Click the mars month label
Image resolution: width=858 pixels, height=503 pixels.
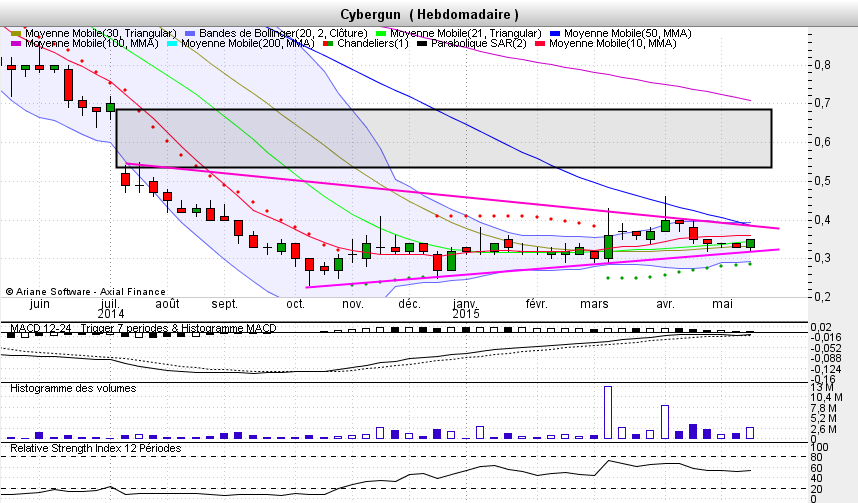(594, 304)
